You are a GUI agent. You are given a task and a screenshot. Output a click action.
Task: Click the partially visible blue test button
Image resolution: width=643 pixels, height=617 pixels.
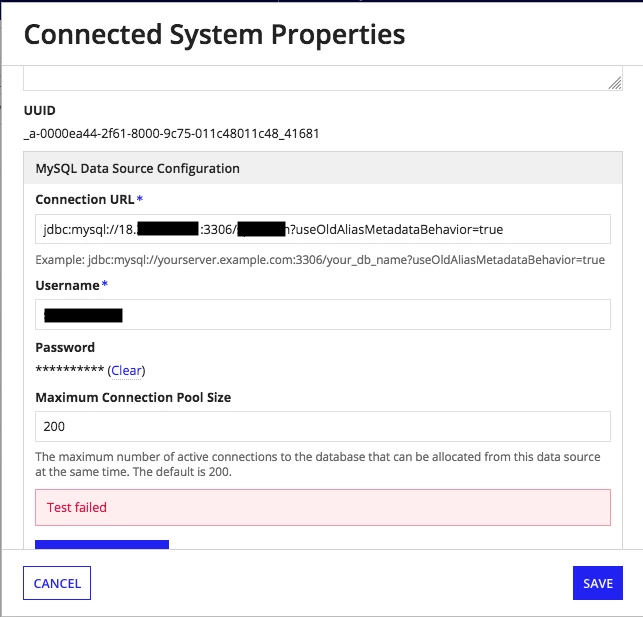[102, 544]
